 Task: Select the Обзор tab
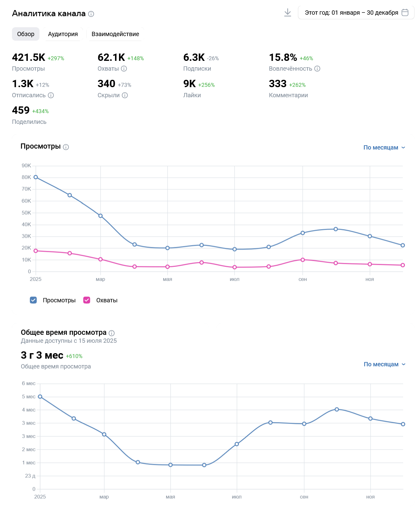tap(26, 34)
